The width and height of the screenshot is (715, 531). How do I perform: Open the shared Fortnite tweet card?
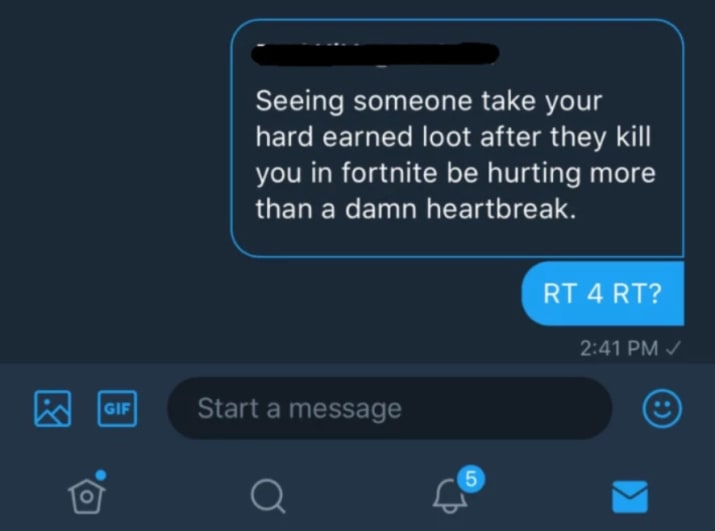pyautogui.click(x=457, y=139)
